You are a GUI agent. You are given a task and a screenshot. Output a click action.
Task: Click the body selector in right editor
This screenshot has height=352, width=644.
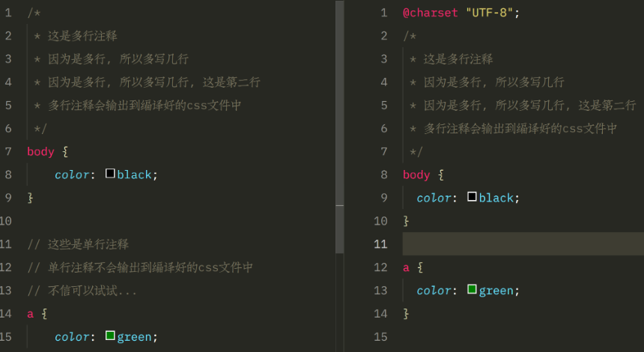click(x=416, y=175)
